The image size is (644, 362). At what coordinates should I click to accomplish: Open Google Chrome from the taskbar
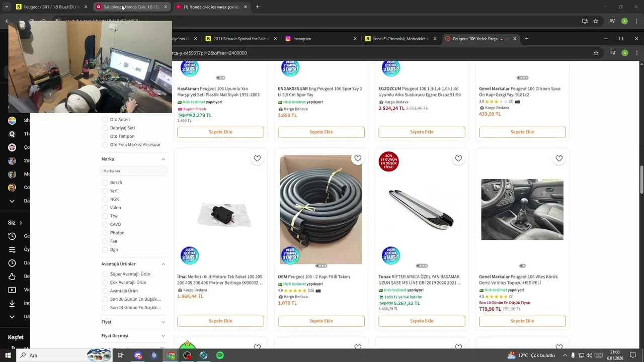(171, 355)
